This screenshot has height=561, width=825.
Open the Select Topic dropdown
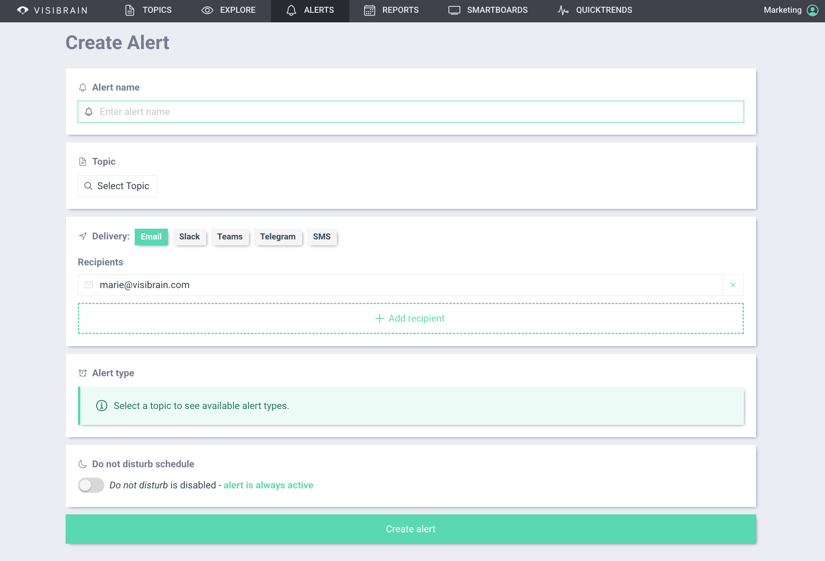[x=117, y=186]
